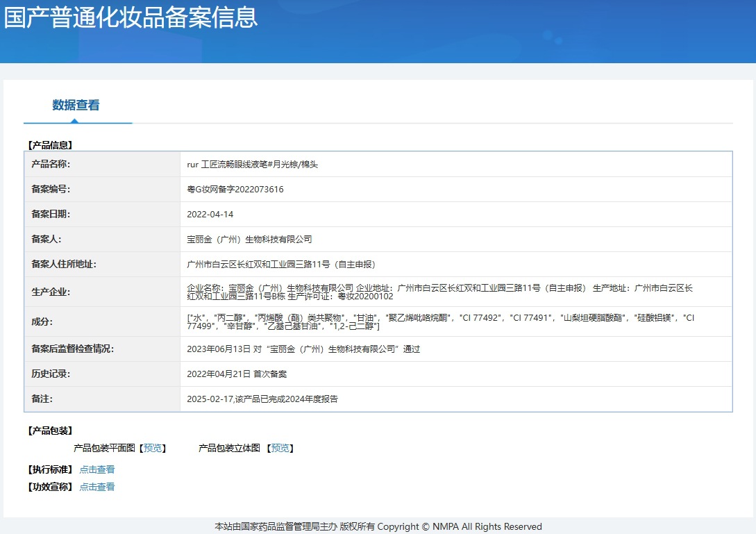Click the 备案后监督检查情况 row label
This screenshot has height=534, width=756.
tap(72, 349)
